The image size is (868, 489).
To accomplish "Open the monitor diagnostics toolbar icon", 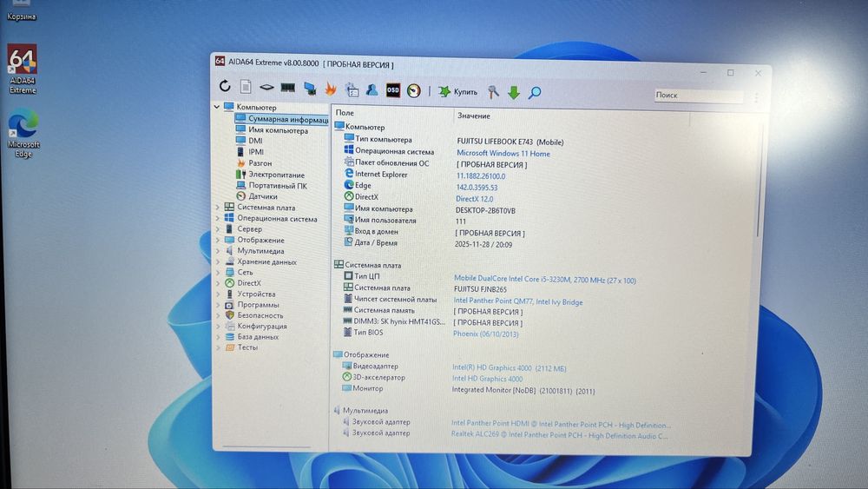I will [310, 88].
